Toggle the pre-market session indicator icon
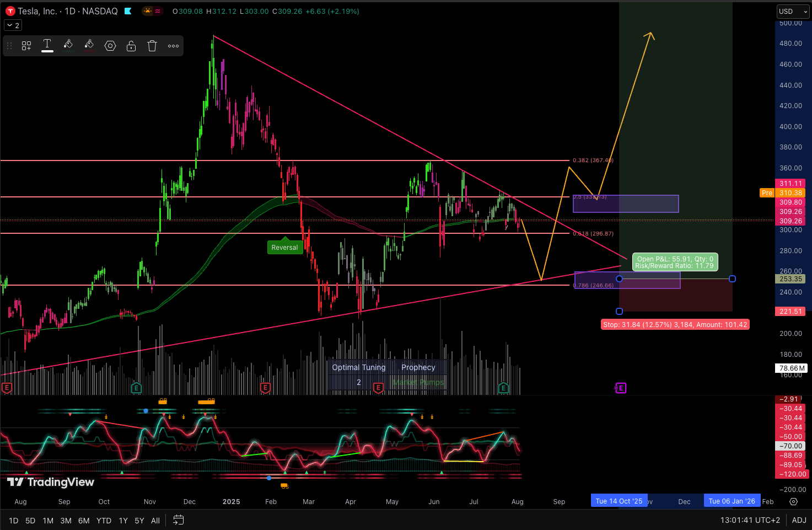This screenshot has width=812, height=530. tap(148, 11)
